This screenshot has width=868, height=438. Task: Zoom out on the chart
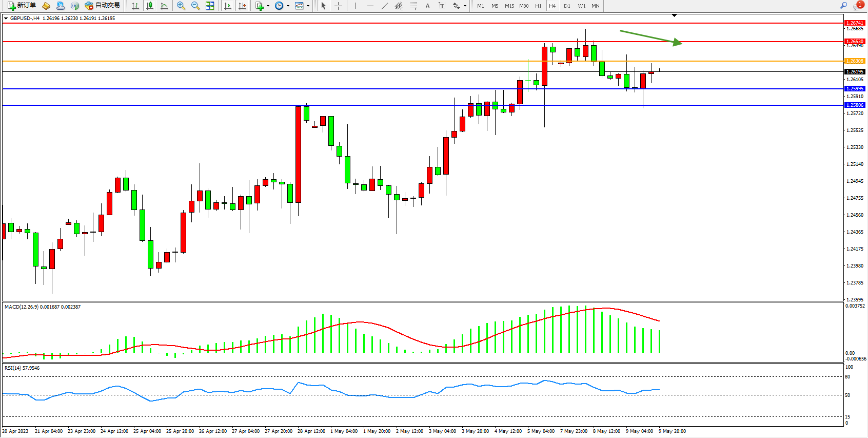[195, 6]
